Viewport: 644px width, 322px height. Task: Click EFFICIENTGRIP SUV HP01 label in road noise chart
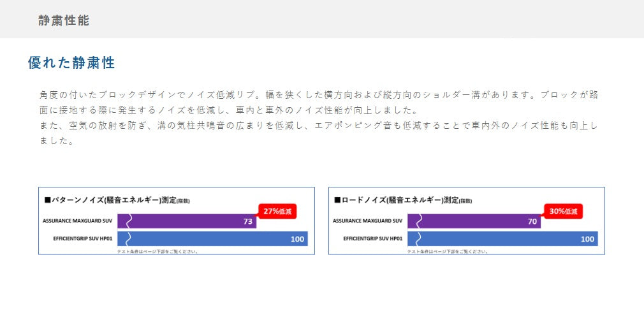click(372, 238)
